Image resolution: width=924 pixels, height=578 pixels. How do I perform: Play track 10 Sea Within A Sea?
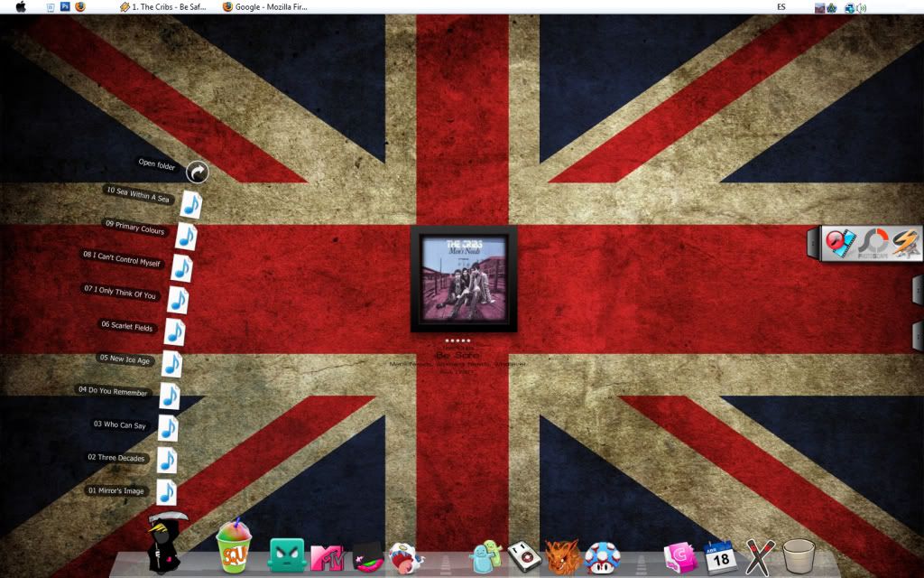point(191,204)
